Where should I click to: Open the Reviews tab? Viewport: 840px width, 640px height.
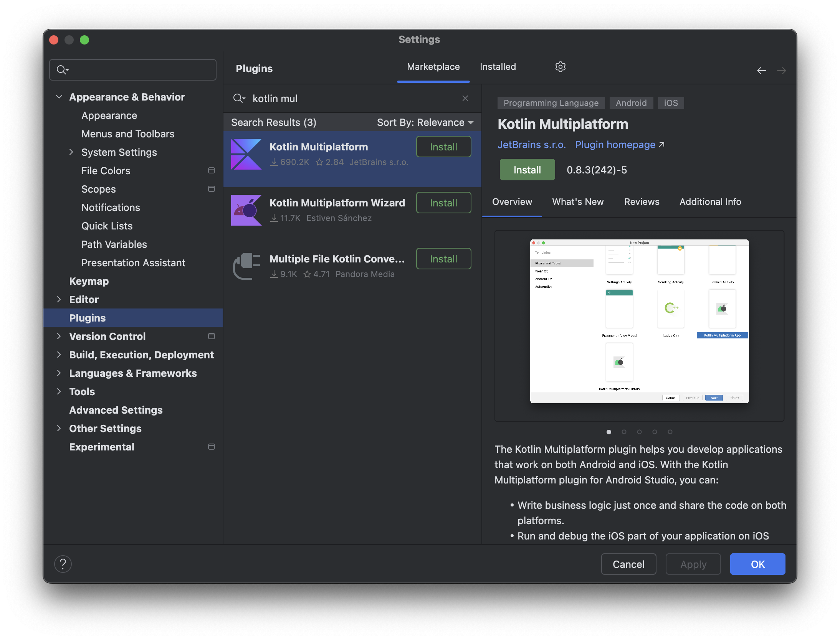point(642,202)
